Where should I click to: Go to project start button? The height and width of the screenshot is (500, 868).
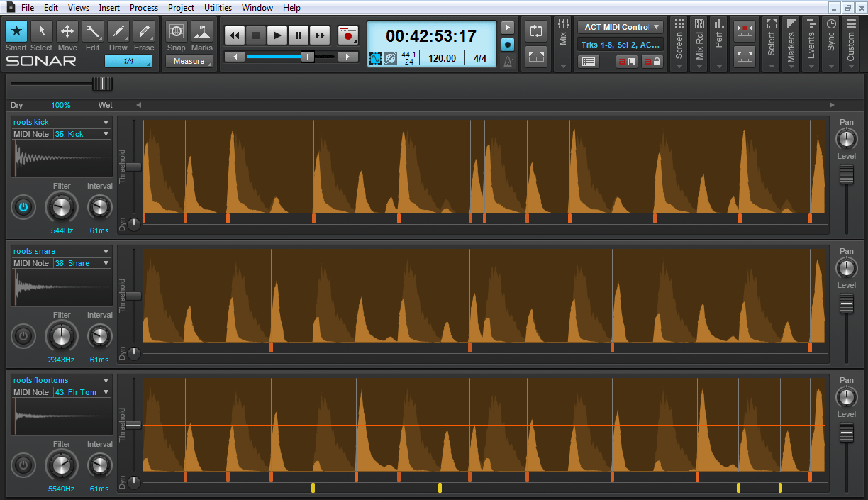pos(235,57)
